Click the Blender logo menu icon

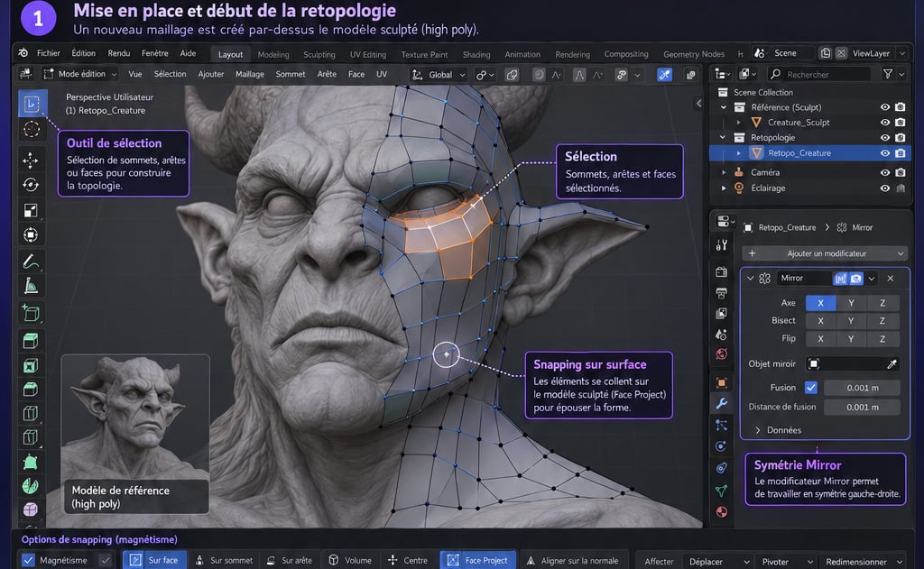point(23,53)
